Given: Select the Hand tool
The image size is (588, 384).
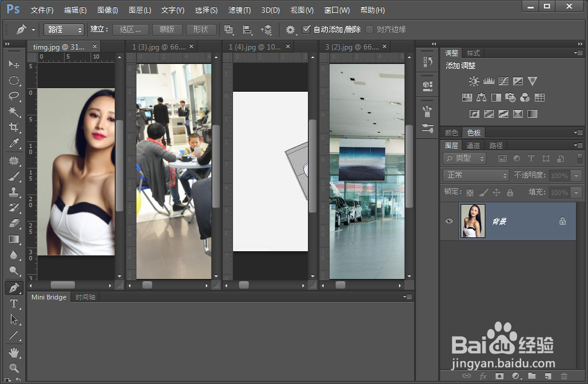Looking at the screenshot, I should pos(14,353).
